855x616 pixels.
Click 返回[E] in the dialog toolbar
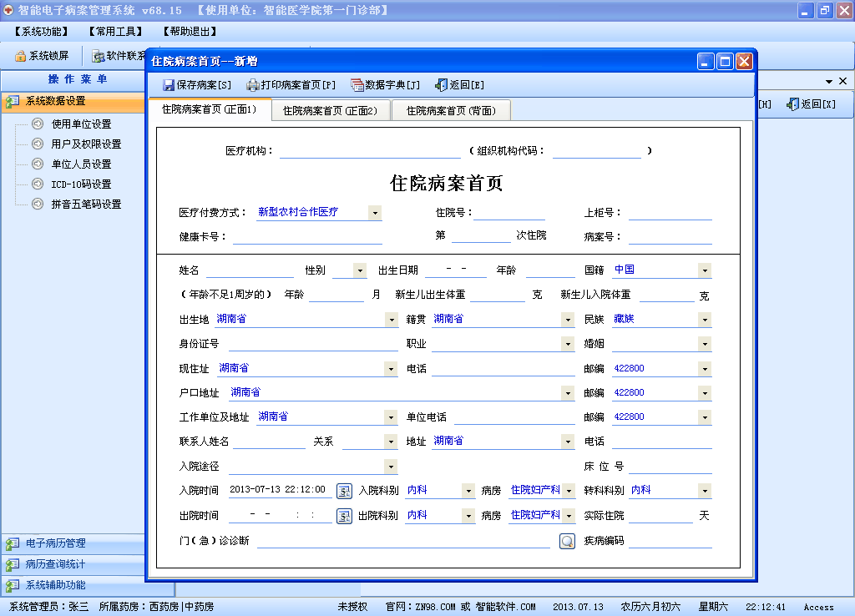(x=459, y=85)
